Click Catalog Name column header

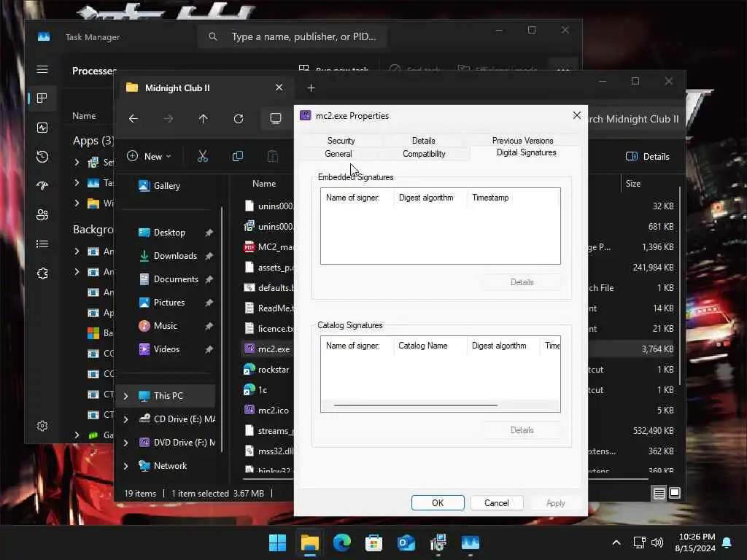[430, 346]
